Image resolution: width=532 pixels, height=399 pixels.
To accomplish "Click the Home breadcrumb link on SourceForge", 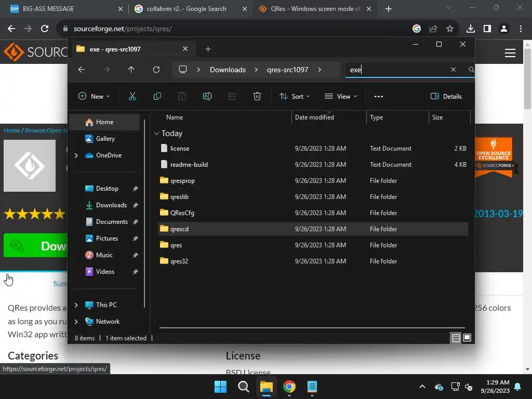I will (11, 130).
